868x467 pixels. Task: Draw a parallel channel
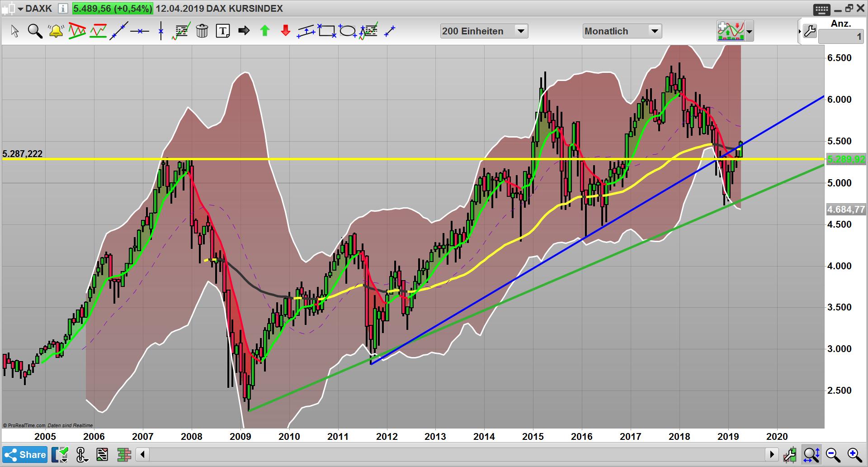306,31
